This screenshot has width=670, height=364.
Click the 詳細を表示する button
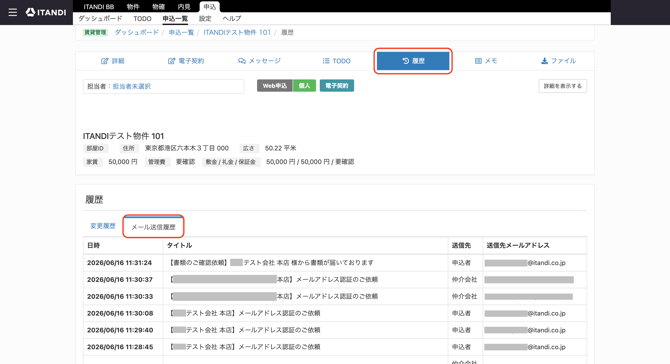coord(562,86)
